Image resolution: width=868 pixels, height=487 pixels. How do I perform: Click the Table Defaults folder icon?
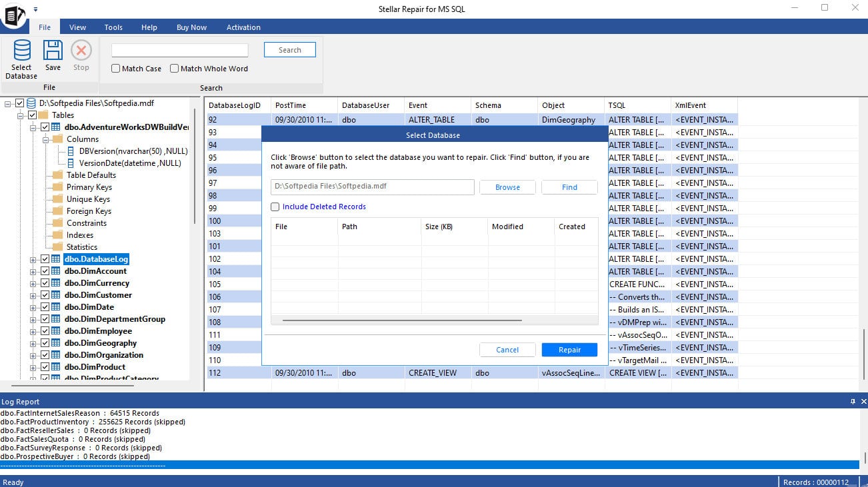click(x=57, y=175)
